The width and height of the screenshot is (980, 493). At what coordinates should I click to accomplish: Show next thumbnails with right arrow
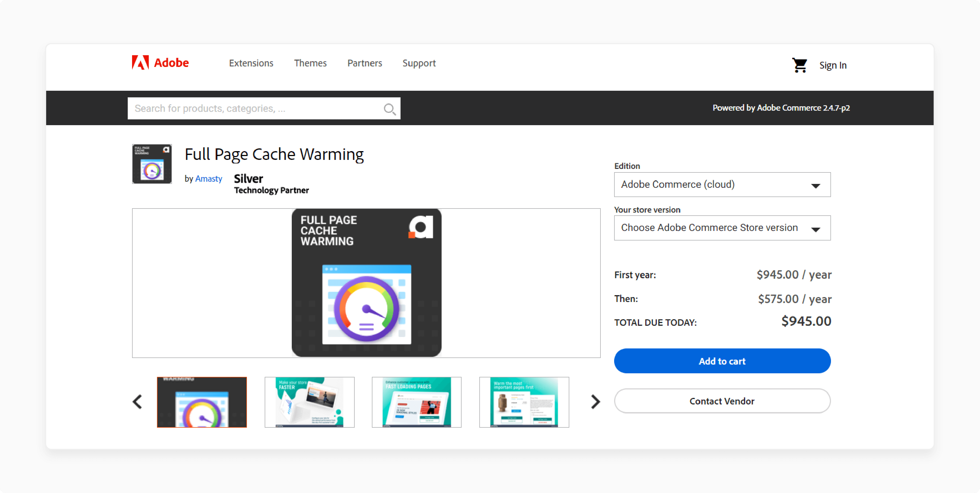click(595, 402)
